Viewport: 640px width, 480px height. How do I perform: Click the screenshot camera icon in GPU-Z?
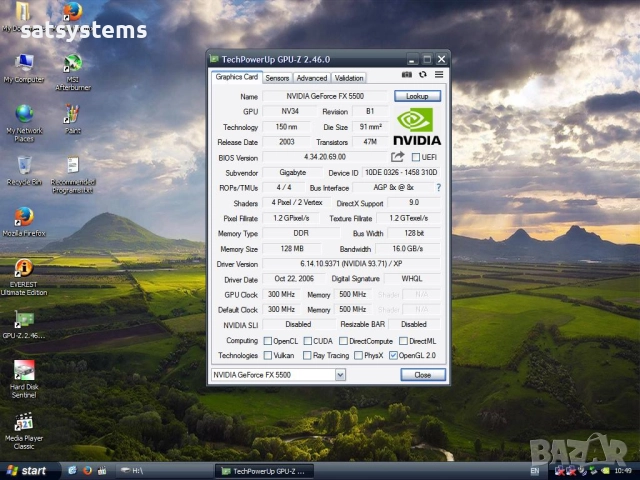click(407, 75)
